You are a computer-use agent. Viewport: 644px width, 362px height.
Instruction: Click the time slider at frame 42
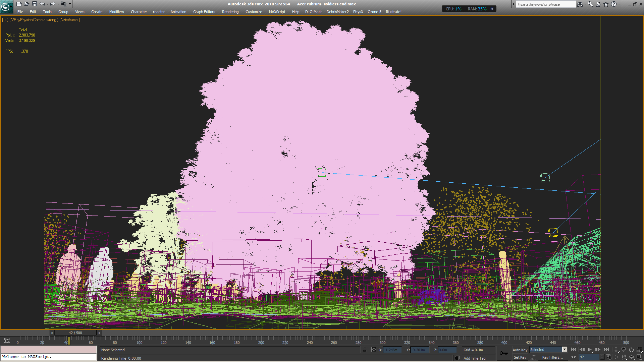point(75,333)
